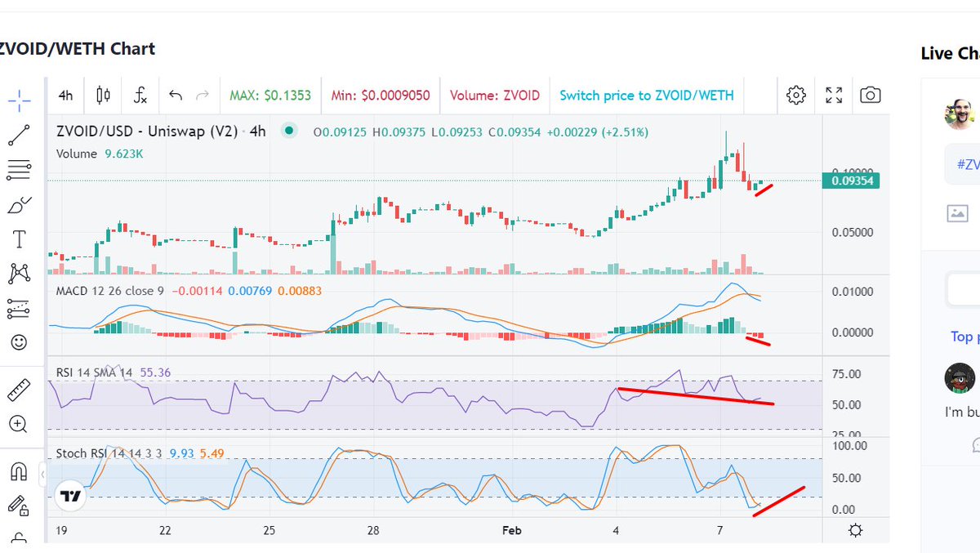Open chart settings gear in toolbar
The height and width of the screenshot is (553, 980).
point(795,96)
